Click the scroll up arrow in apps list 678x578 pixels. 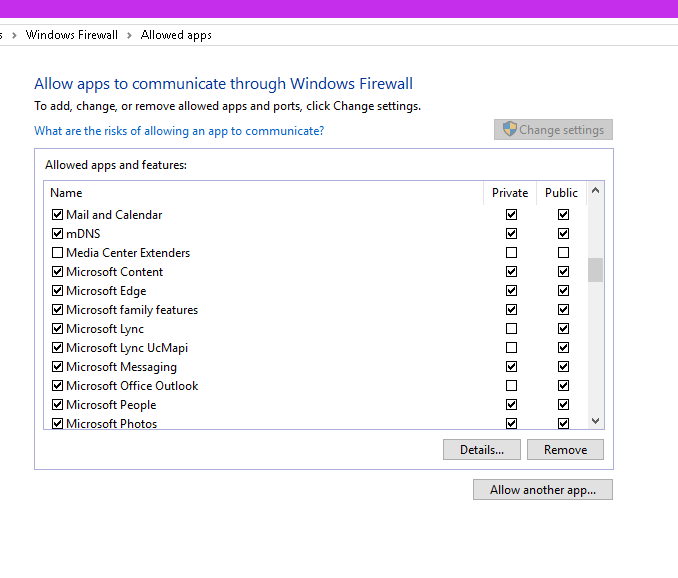pos(595,190)
